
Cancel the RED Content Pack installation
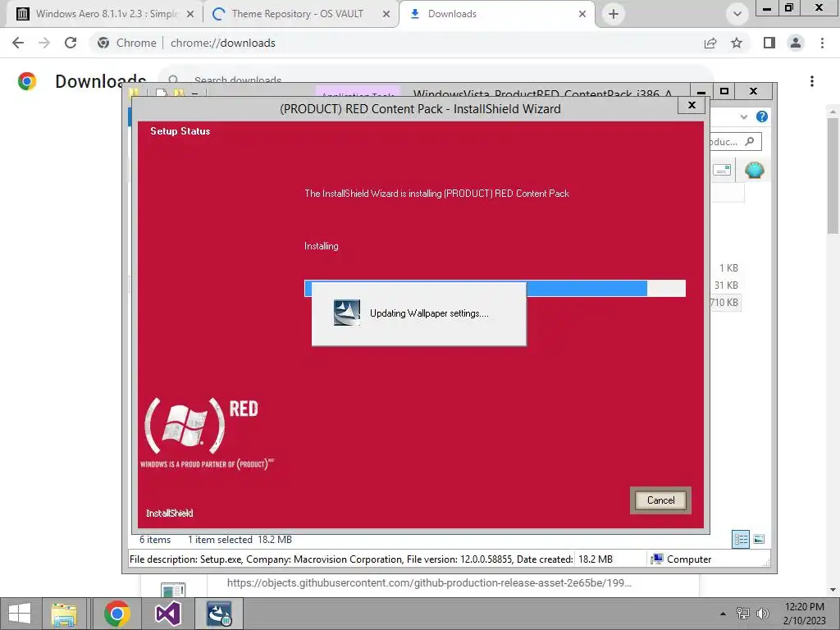point(660,500)
